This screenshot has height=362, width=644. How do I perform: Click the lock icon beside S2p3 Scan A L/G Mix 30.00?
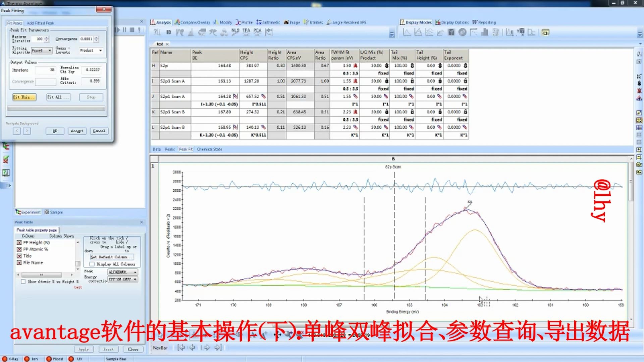point(386,81)
